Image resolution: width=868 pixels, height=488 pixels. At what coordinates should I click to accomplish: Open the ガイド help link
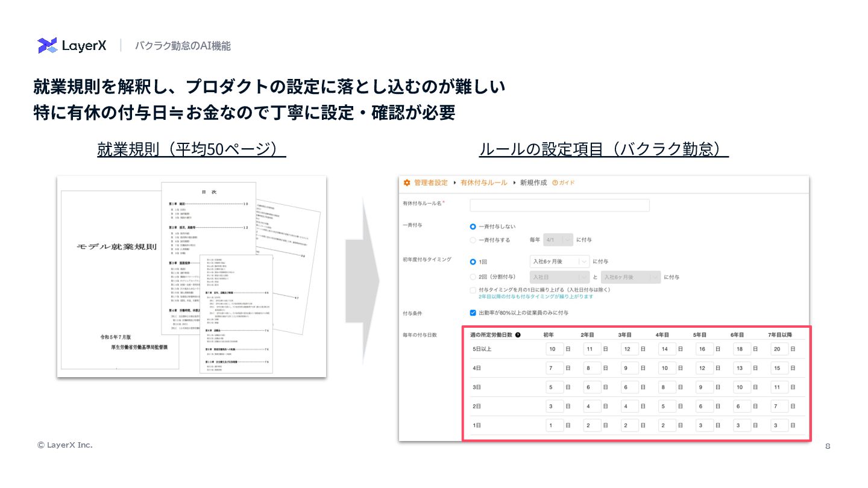(564, 183)
